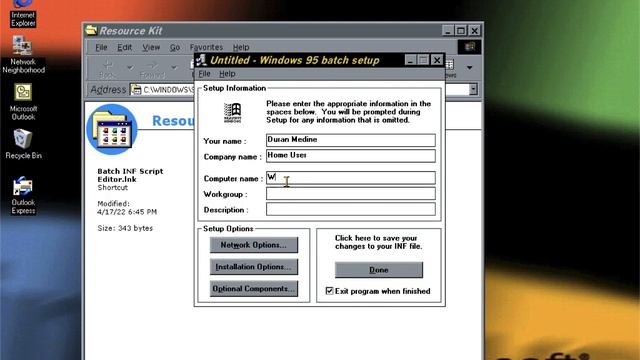
Task: Click the Windows logo throbber in Resource Kit
Action: point(469,47)
